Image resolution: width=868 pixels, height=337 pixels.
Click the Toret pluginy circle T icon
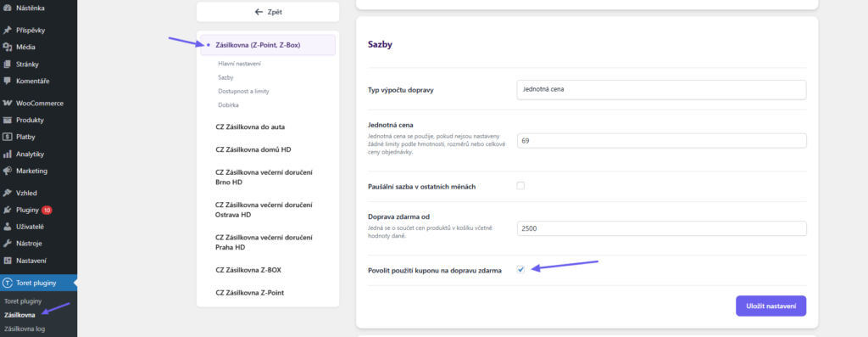click(x=8, y=283)
